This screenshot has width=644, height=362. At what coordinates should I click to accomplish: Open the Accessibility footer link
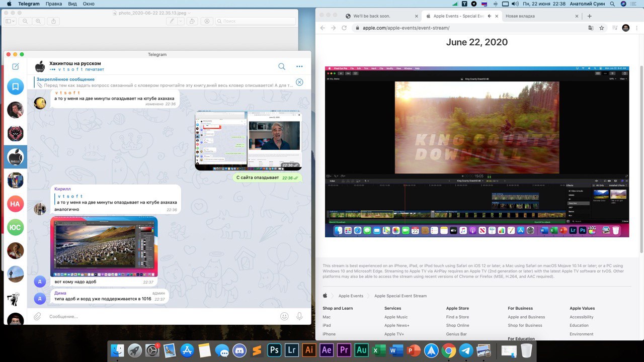point(582,317)
